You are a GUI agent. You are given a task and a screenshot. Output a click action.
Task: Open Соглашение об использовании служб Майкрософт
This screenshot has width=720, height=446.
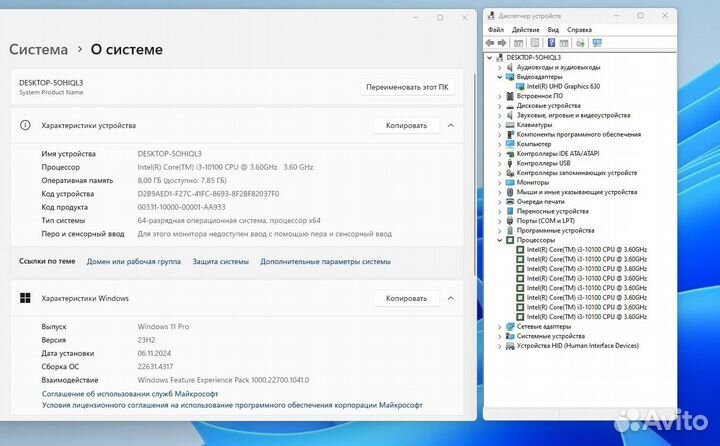pyautogui.click(x=130, y=394)
